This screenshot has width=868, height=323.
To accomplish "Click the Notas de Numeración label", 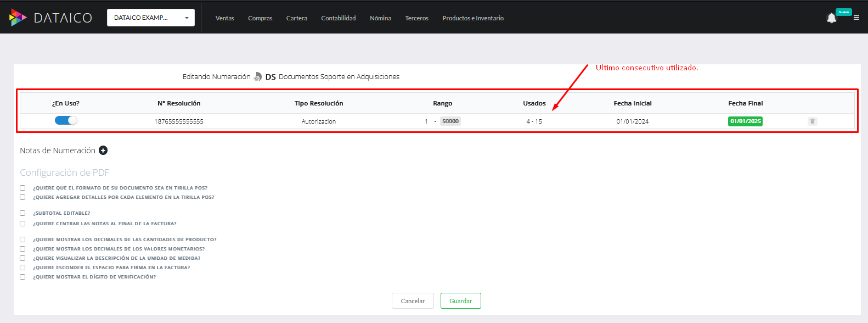I will pos(58,151).
